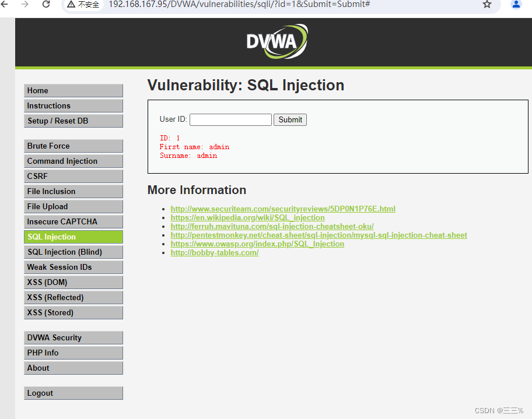Open the bobby-tables.com link
The width and height of the screenshot is (532, 419).
click(x=214, y=252)
